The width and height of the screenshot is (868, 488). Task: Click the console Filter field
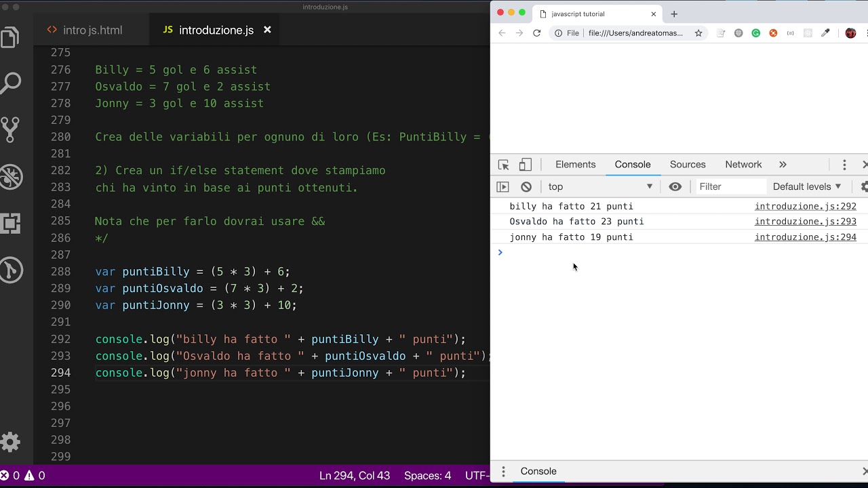click(730, 186)
